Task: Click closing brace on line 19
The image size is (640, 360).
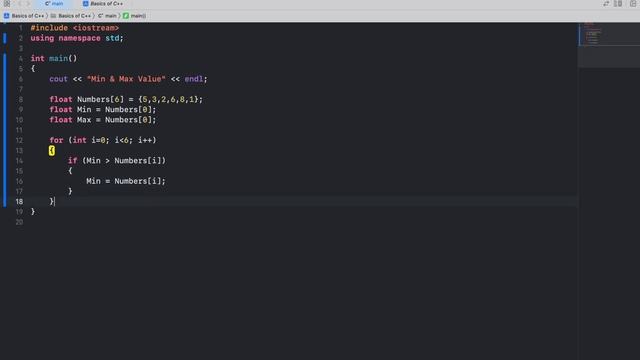Action: (x=33, y=212)
